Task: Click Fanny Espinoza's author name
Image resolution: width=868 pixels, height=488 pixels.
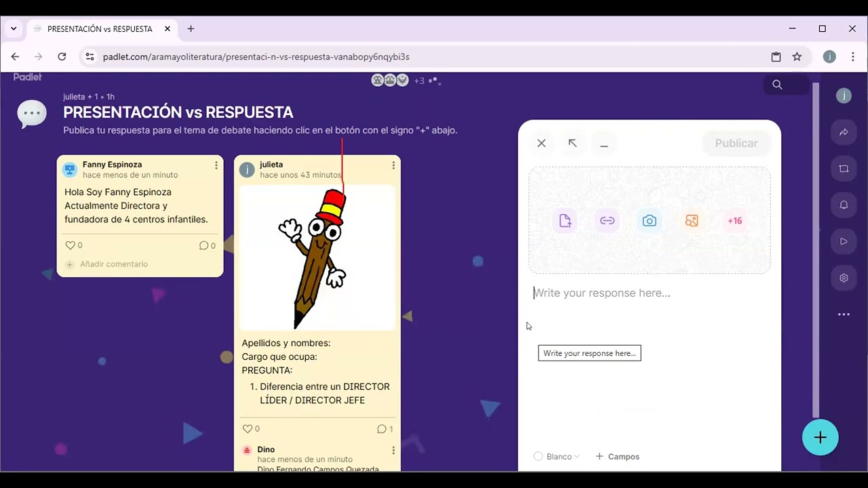Action: click(x=112, y=165)
